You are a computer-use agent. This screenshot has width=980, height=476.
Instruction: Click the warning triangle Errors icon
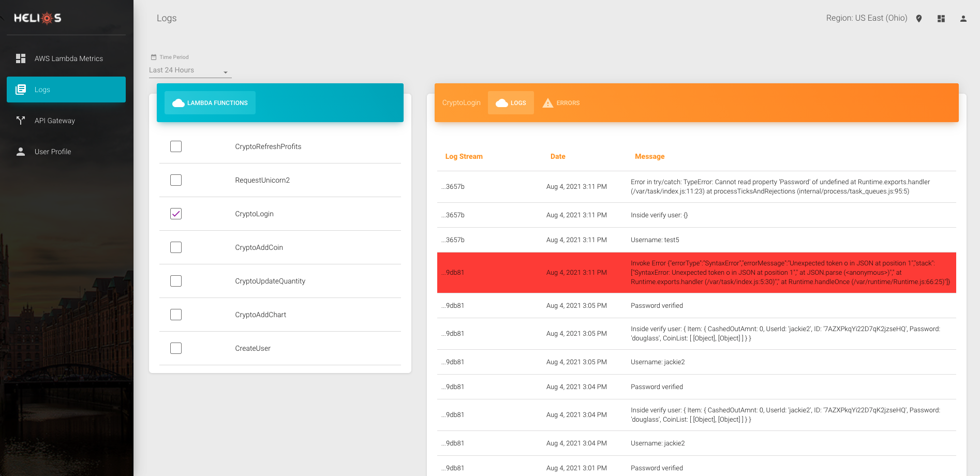tap(548, 103)
